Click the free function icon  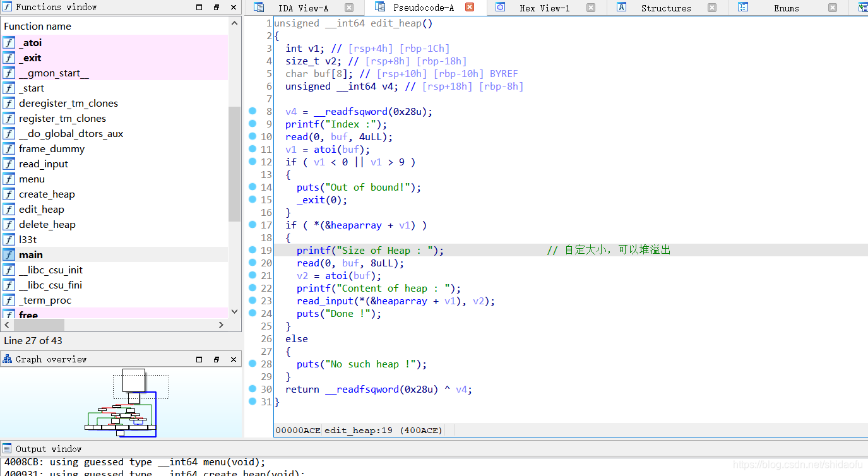coord(9,315)
